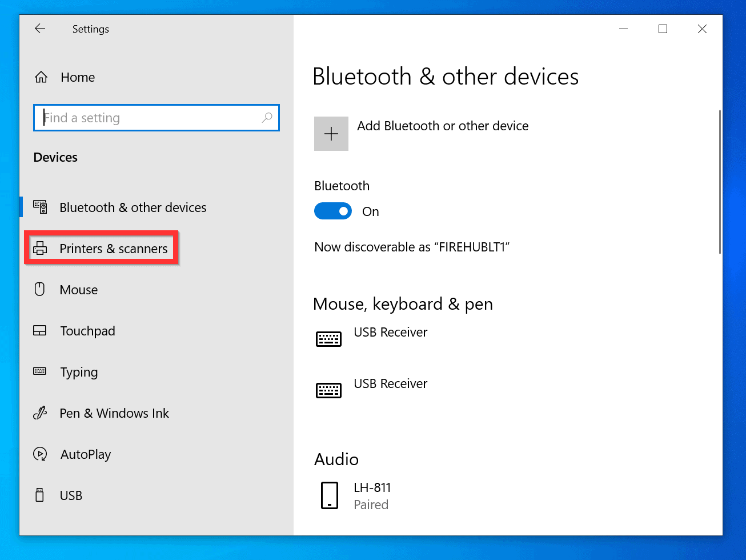Open the search suggestions in Find a setting

tap(156, 118)
